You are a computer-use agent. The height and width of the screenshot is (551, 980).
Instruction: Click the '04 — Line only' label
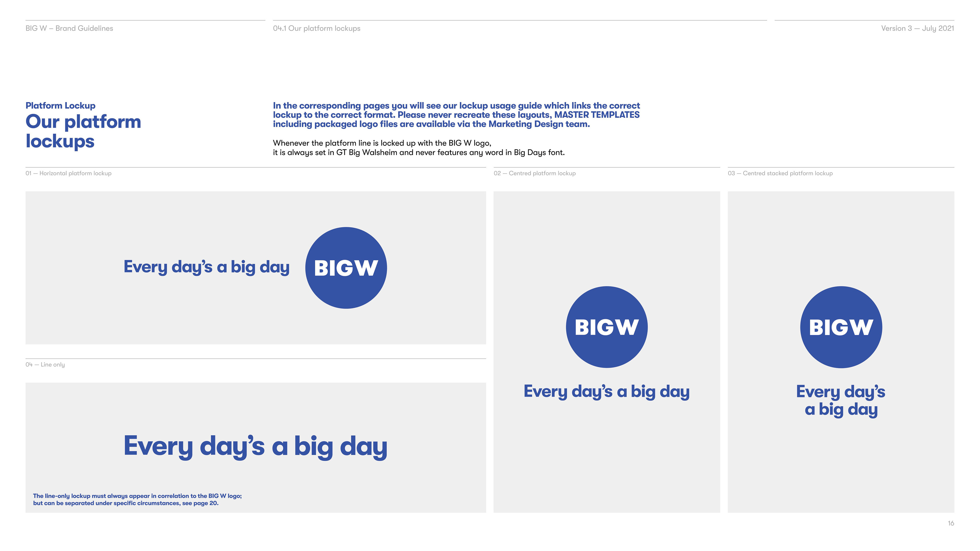45,364
